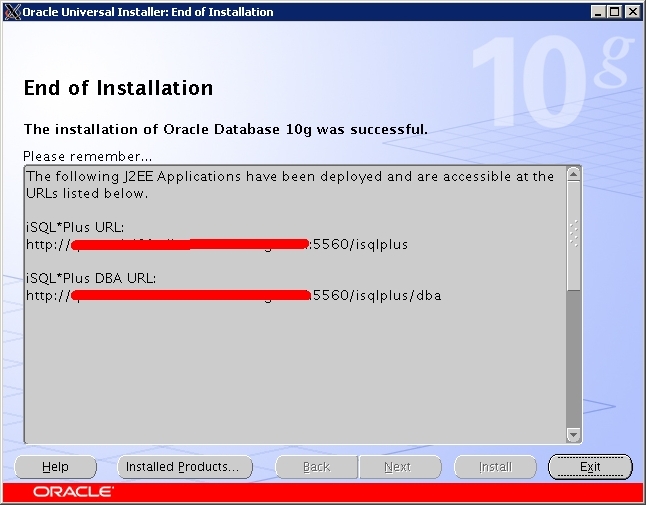Click the scrollbar thumb in the notes pane
This screenshot has height=505, width=646.
tap(573, 236)
